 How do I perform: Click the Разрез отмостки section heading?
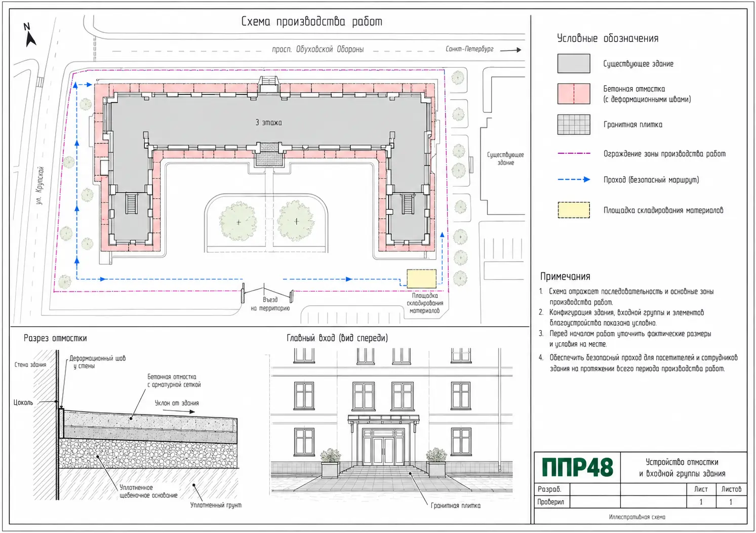[55, 338]
